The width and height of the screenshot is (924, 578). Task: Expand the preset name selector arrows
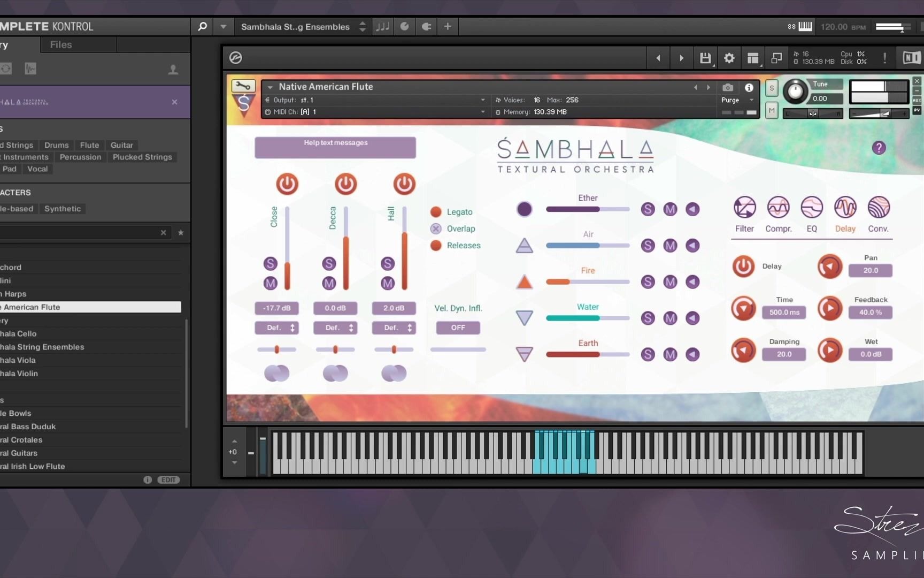[363, 26]
